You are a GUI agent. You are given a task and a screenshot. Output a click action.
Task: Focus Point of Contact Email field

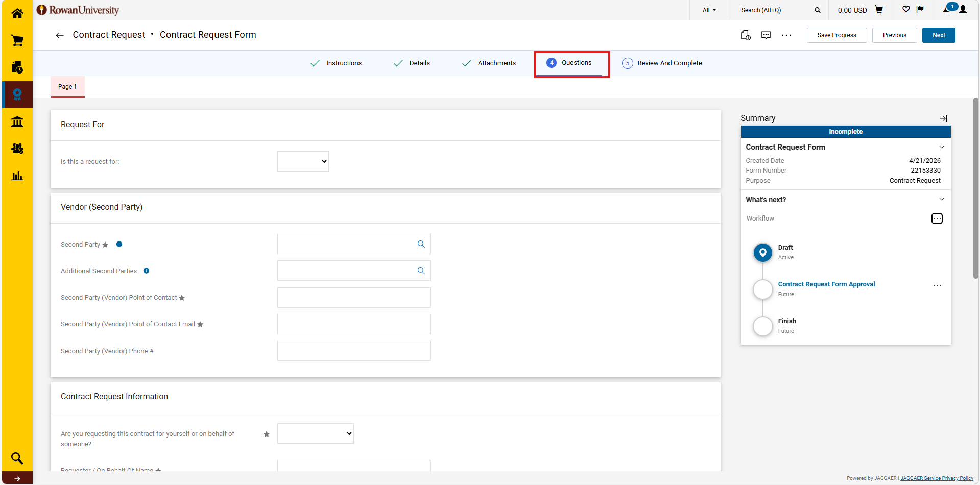[x=354, y=324]
